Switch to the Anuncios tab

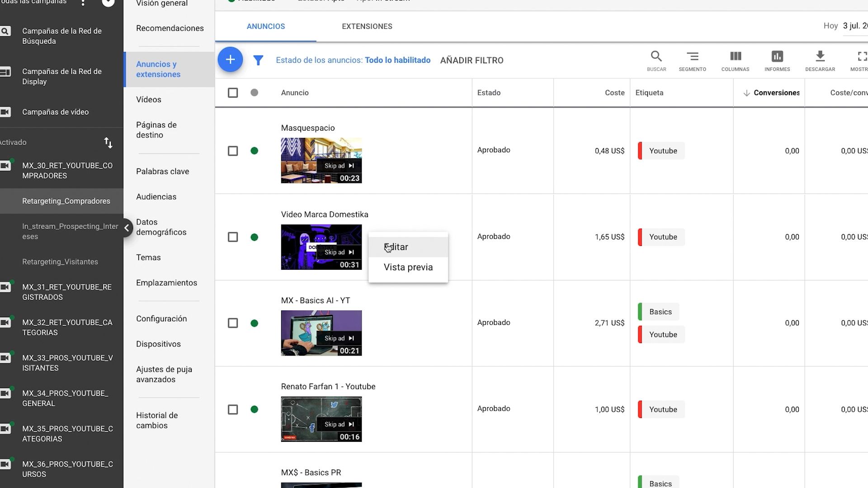pyautogui.click(x=266, y=27)
